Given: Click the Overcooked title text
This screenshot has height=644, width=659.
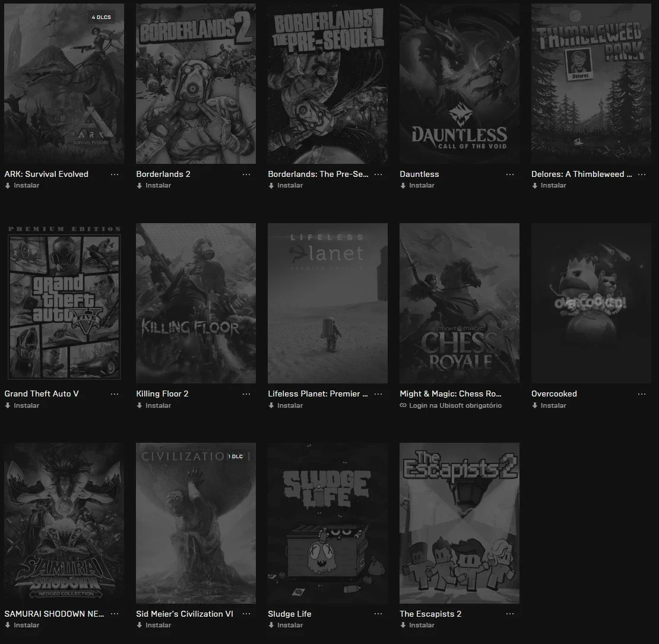Looking at the screenshot, I should point(554,394).
